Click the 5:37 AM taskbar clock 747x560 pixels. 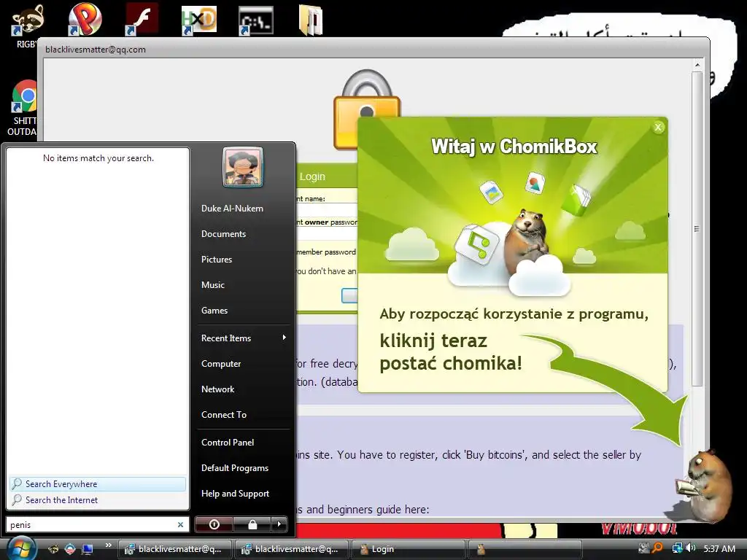click(719, 548)
